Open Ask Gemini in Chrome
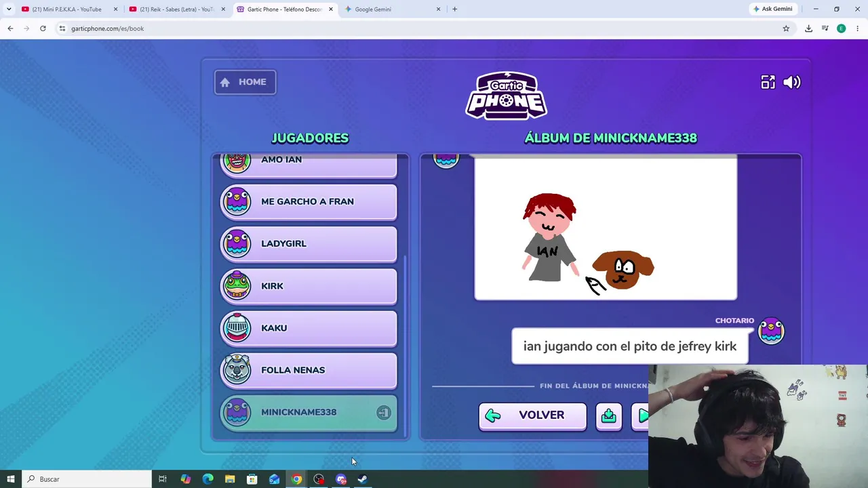Viewport: 868px width, 488px height. (x=772, y=9)
